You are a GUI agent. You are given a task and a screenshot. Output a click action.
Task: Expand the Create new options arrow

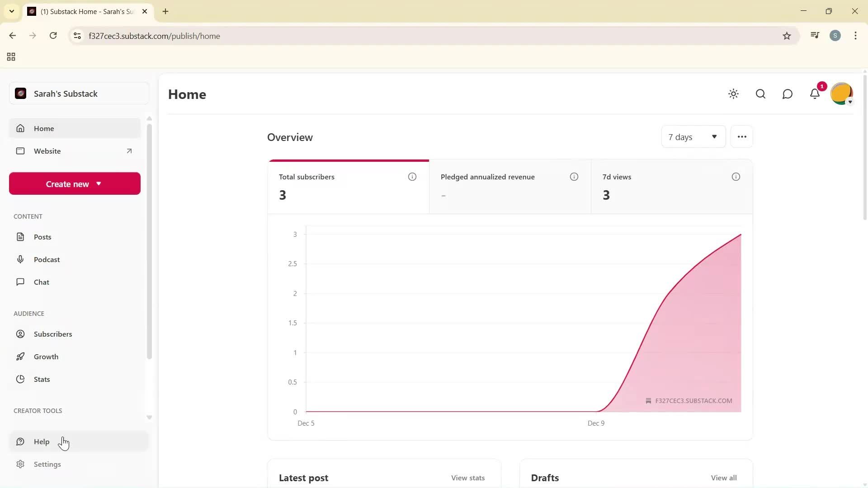[x=99, y=183]
